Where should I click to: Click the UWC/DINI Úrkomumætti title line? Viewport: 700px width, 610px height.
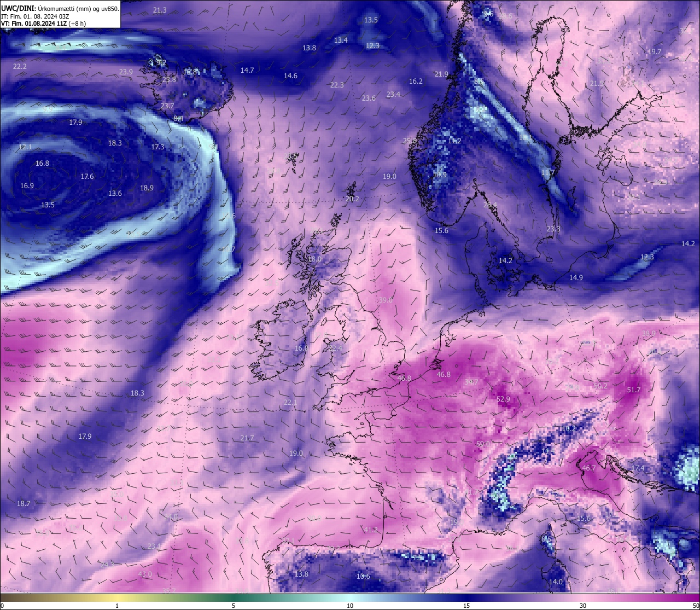coord(60,8)
